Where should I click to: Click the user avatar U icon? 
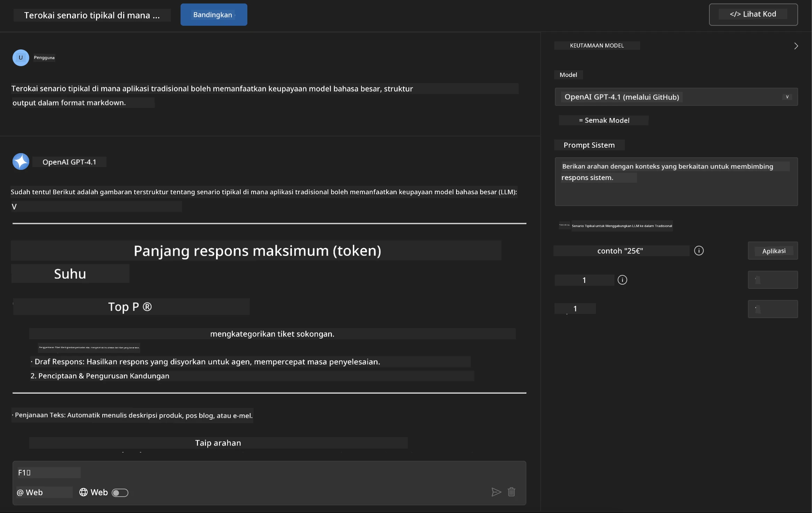(21, 58)
